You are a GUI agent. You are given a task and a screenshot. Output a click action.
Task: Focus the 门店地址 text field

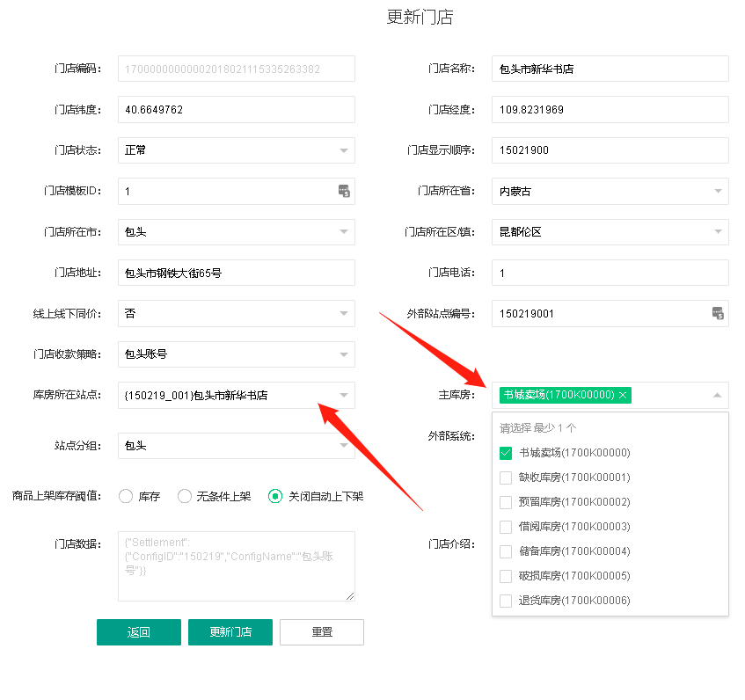(236, 273)
